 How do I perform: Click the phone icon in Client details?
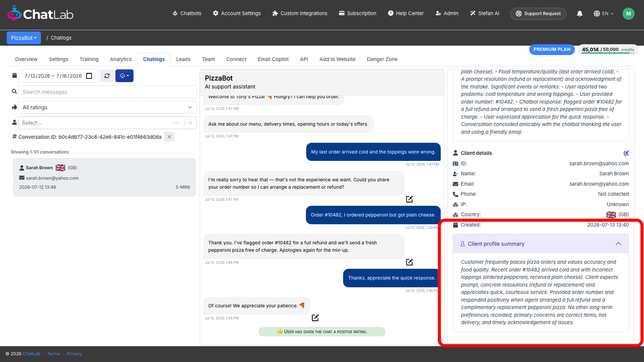click(x=456, y=194)
